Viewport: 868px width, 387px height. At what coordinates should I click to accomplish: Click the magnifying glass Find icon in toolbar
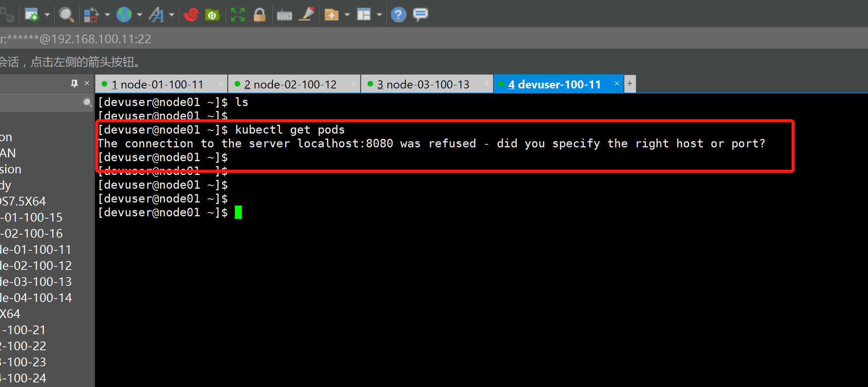click(66, 15)
